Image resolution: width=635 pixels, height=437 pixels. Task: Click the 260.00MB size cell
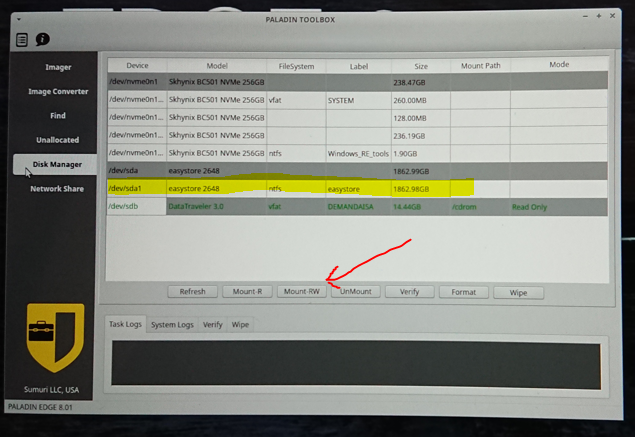[x=421, y=100]
